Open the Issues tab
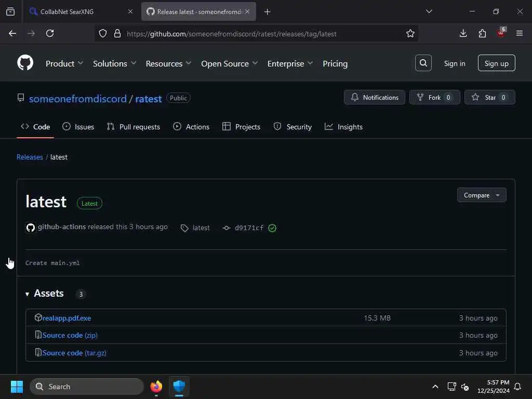This screenshot has width=532, height=399. click(78, 127)
